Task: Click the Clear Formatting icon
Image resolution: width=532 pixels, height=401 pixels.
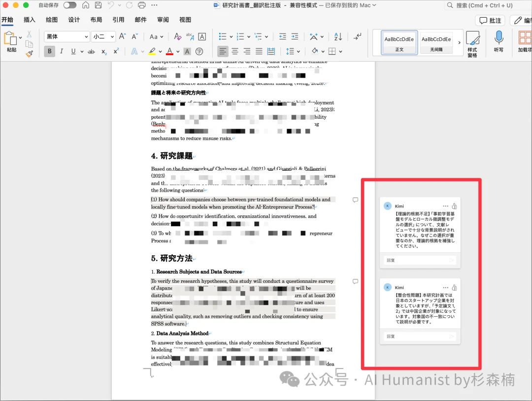Action: (177, 36)
